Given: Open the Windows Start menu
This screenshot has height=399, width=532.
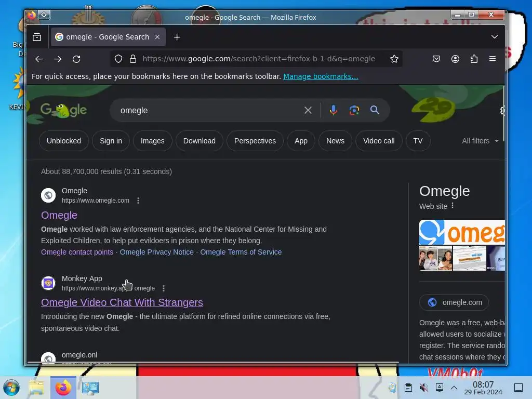Looking at the screenshot, I should (11, 388).
